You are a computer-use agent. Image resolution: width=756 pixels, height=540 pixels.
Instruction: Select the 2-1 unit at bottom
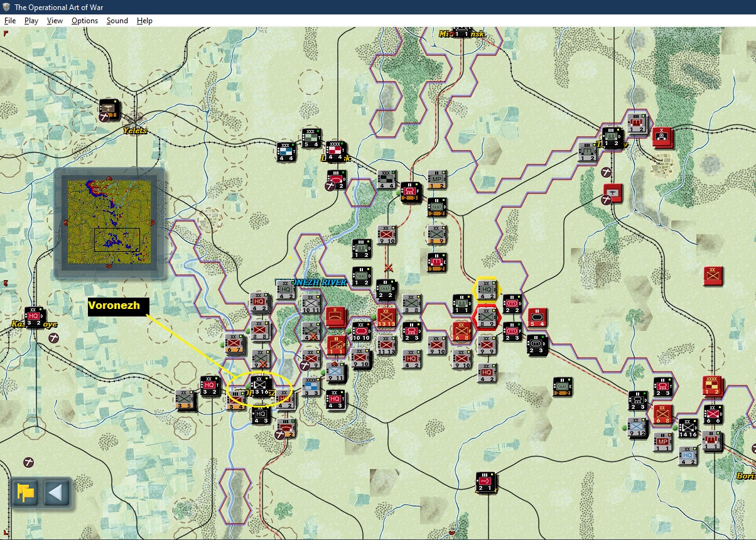pos(485,482)
